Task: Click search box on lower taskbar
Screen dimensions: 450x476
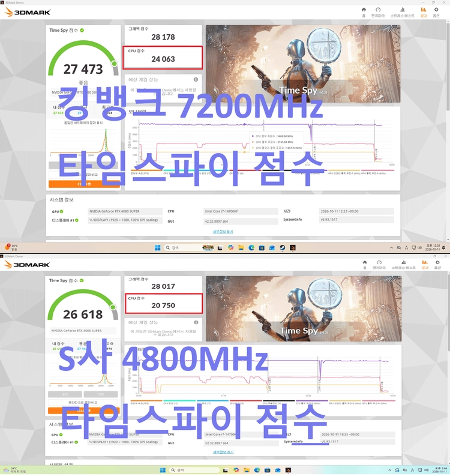Action: tap(194, 470)
